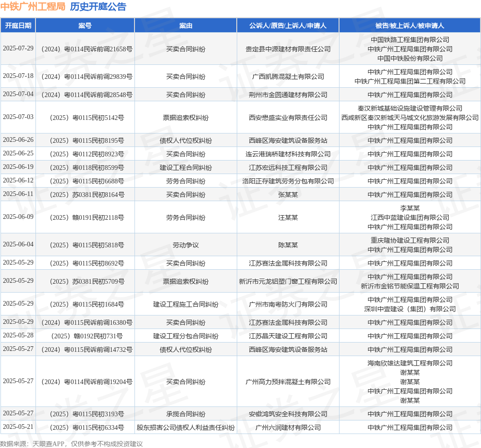Click plaintiff 广州高力预拌混凝土有限公司
481x448 pixels.
click(x=288, y=382)
